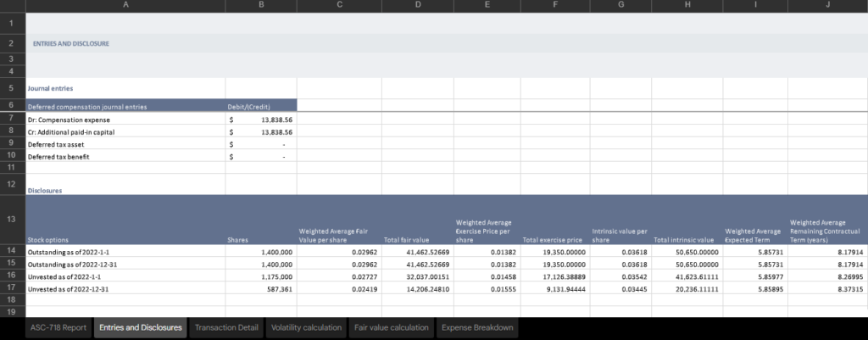Select the Outstanding as of 2022-1-1 cell
This screenshot has height=340, width=868.
point(125,252)
